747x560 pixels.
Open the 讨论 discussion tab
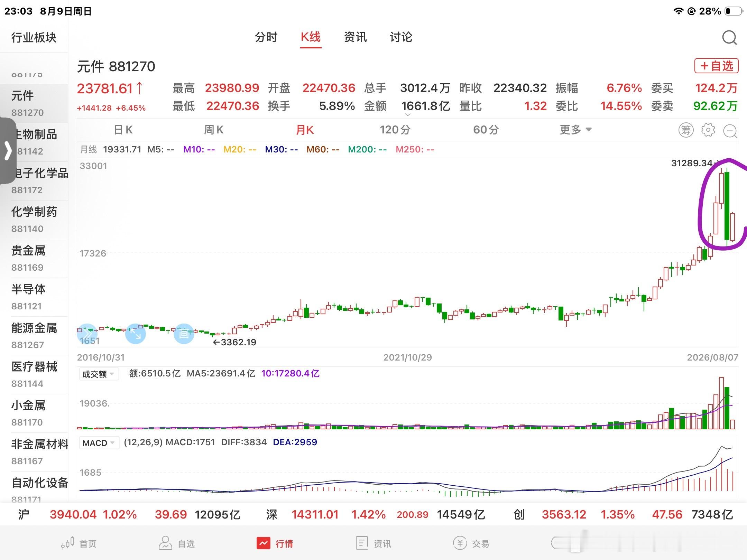401,37
